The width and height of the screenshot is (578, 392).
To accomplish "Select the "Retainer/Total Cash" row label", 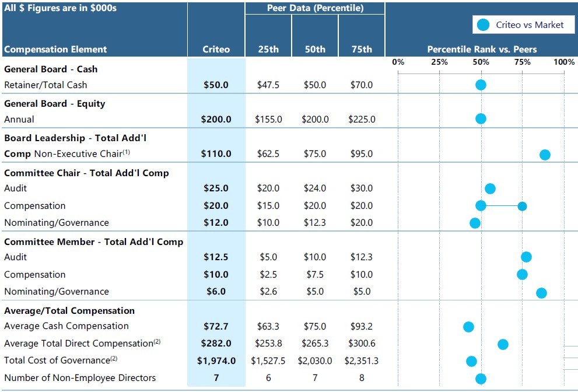I will coord(45,85).
